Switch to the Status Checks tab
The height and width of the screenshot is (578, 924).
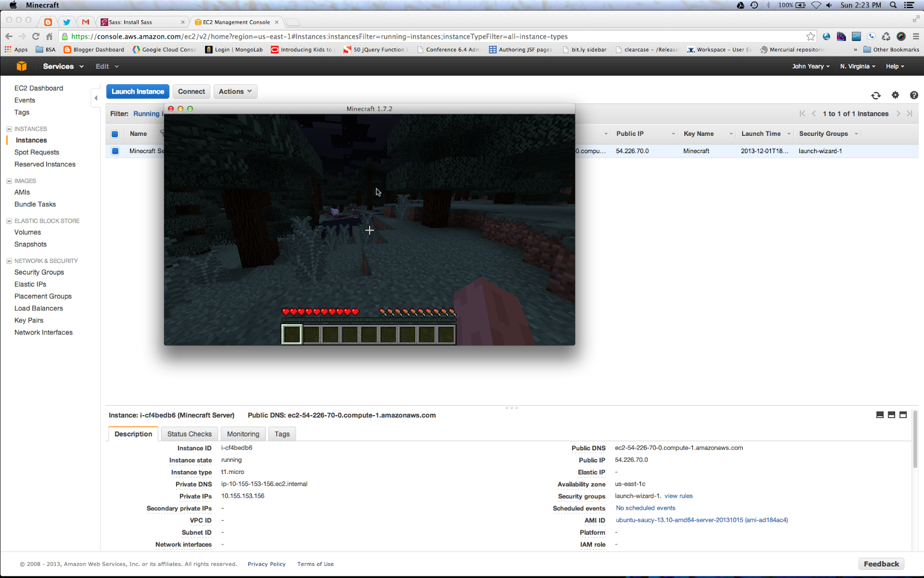[x=189, y=434]
